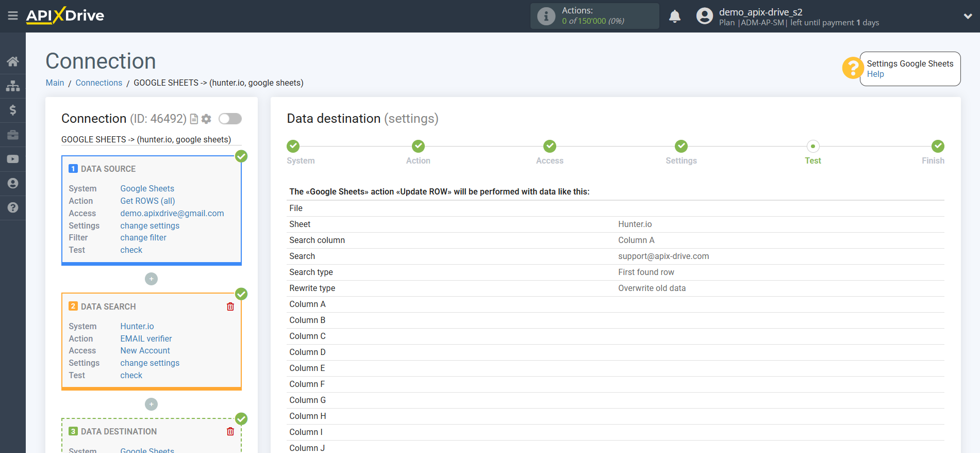Click the First found row value
980x453 pixels.
[x=646, y=272]
